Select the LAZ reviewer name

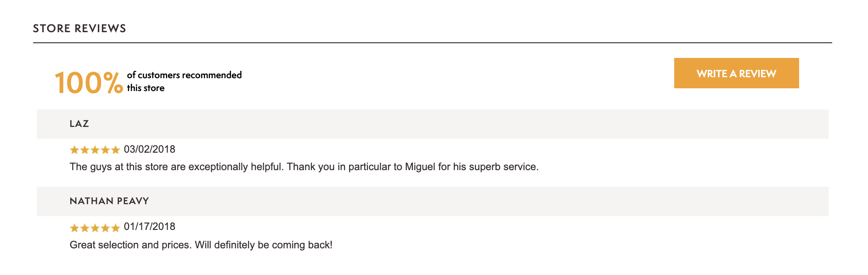tap(79, 124)
